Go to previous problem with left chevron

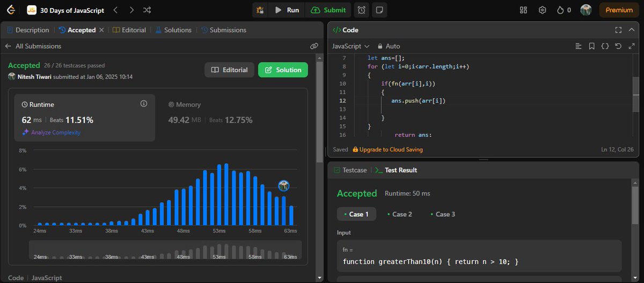click(x=116, y=10)
